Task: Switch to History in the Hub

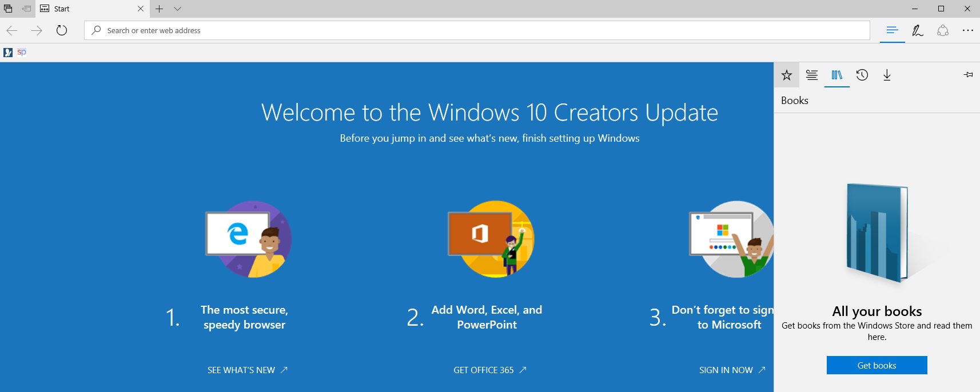Action: point(862,75)
